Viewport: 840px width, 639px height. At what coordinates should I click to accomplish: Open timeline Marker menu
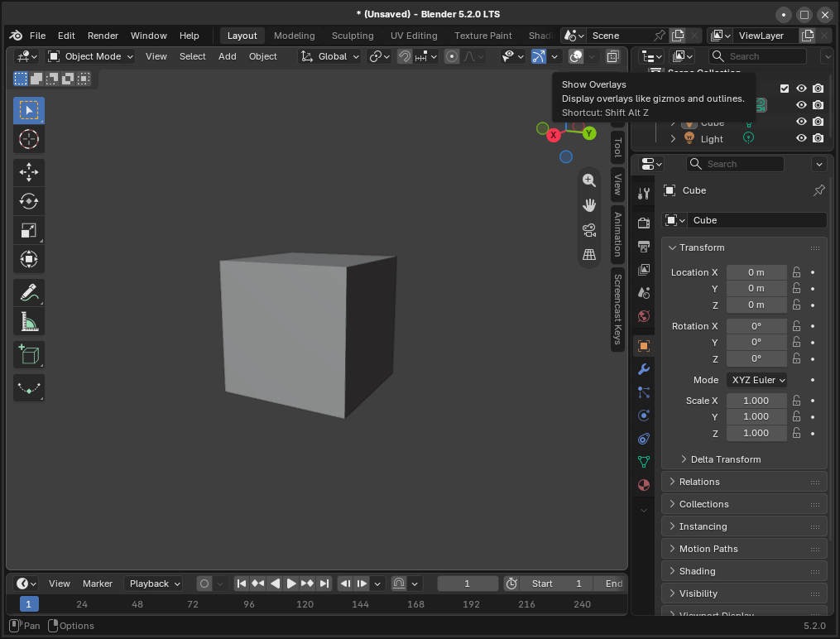[98, 584]
